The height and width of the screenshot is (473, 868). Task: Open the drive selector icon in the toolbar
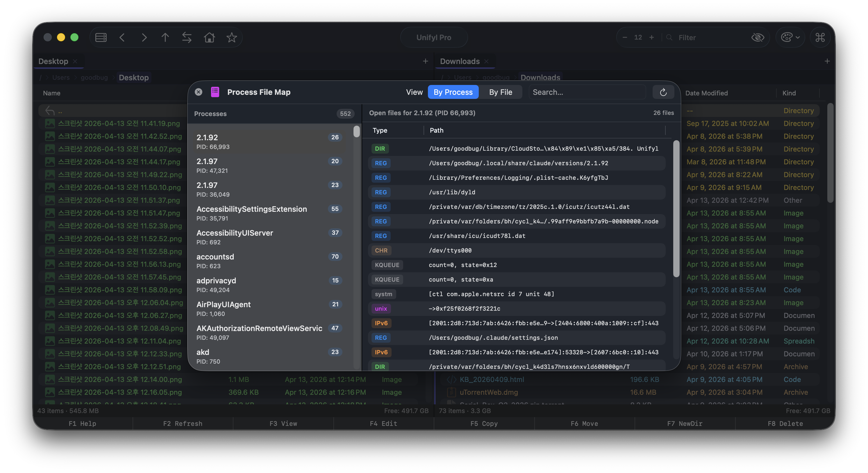click(x=101, y=38)
